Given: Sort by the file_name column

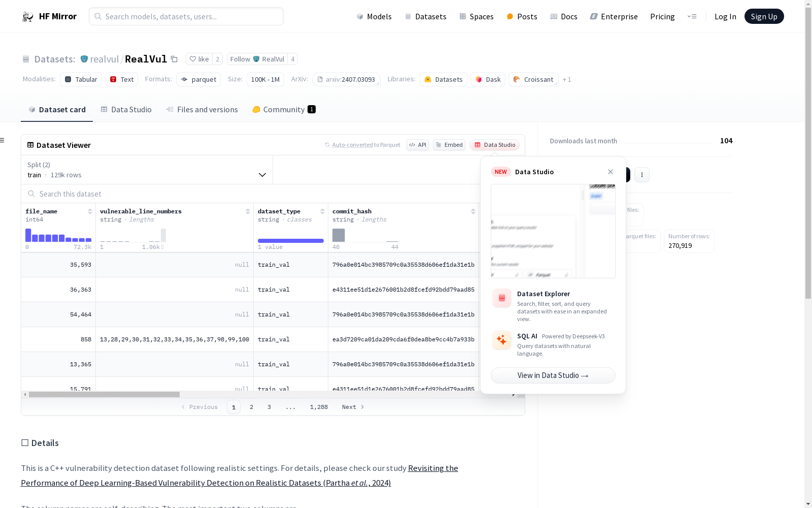Looking at the screenshot, I should click(90, 211).
